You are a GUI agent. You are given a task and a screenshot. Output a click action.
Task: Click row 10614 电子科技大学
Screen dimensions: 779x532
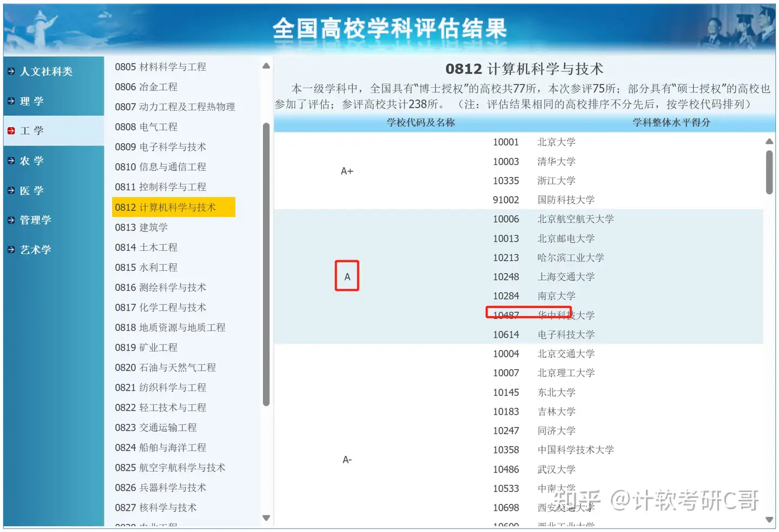[x=544, y=335]
